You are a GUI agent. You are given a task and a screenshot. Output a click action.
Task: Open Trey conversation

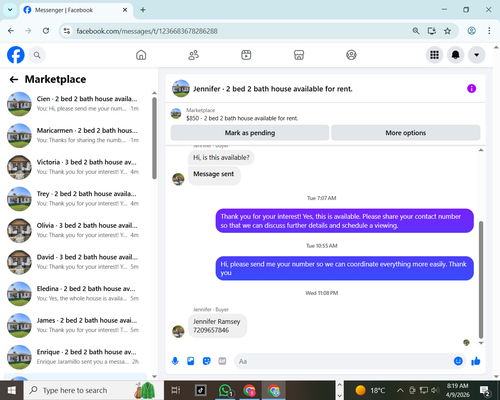coord(77,199)
